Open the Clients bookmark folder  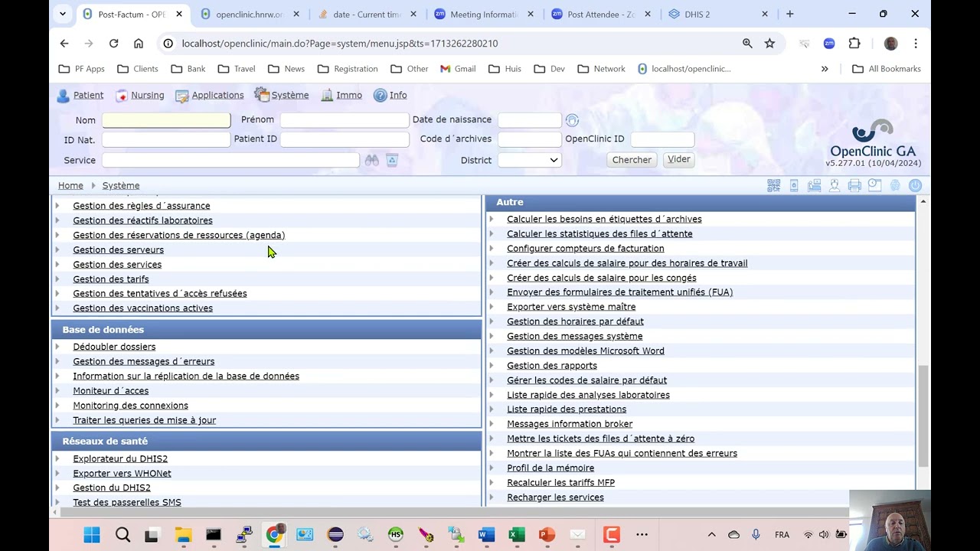pos(138,69)
